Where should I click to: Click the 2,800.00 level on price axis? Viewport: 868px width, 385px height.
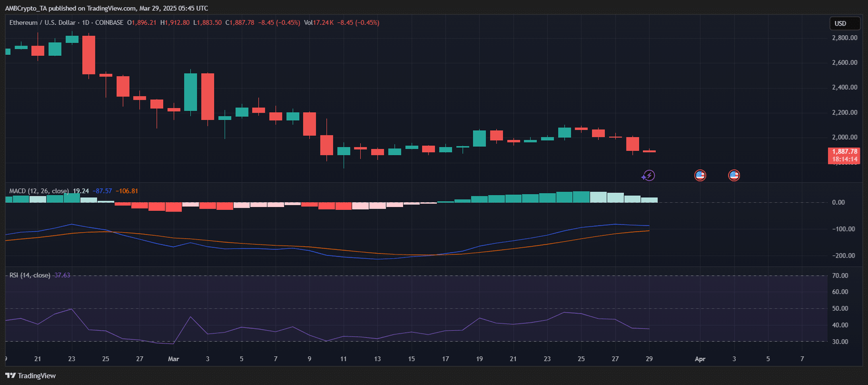(844, 38)
